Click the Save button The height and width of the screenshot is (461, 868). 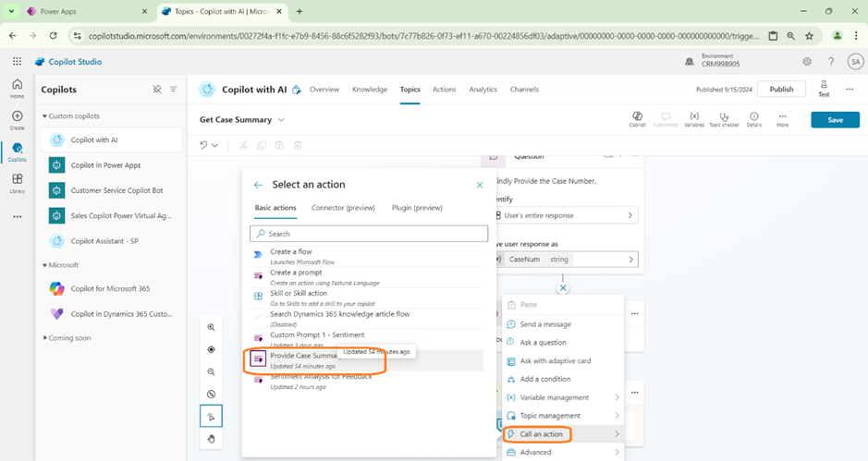[834, 120]
